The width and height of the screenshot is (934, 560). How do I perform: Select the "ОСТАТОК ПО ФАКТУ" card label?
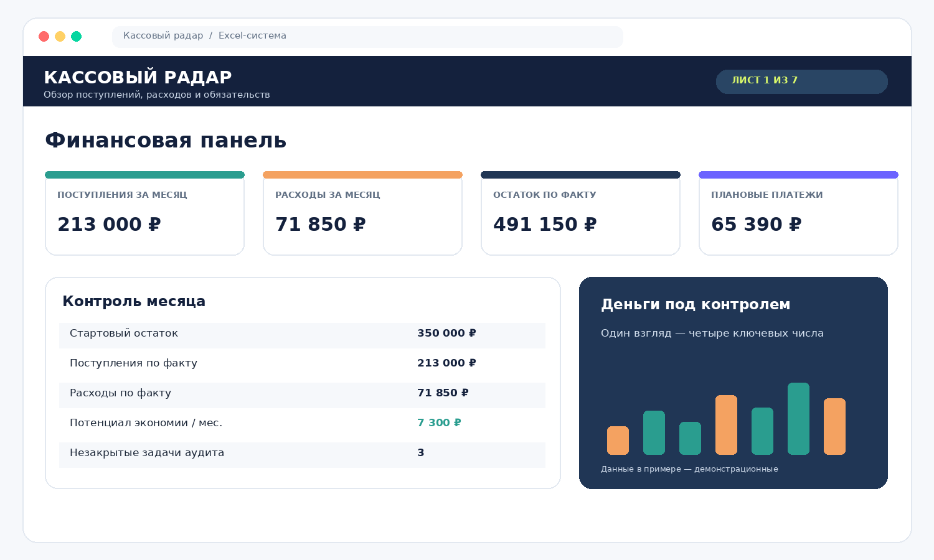[x=545, y=195]
